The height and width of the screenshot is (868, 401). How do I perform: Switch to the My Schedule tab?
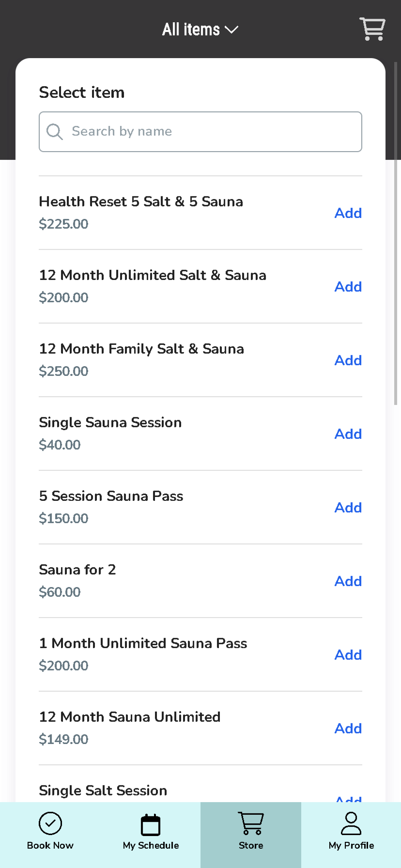(151, 835)
